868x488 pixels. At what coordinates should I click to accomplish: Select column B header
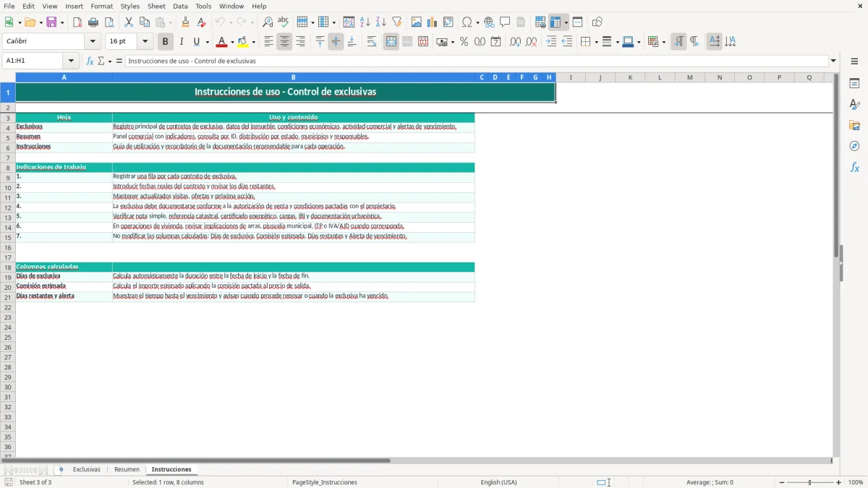[x=294, y=77]
